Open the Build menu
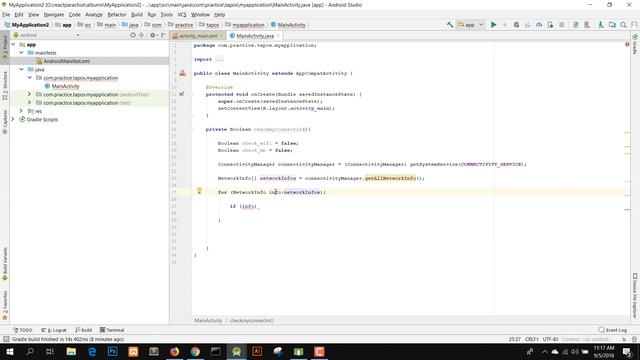Viewport: 640px width, 360px height. [137, 15]
